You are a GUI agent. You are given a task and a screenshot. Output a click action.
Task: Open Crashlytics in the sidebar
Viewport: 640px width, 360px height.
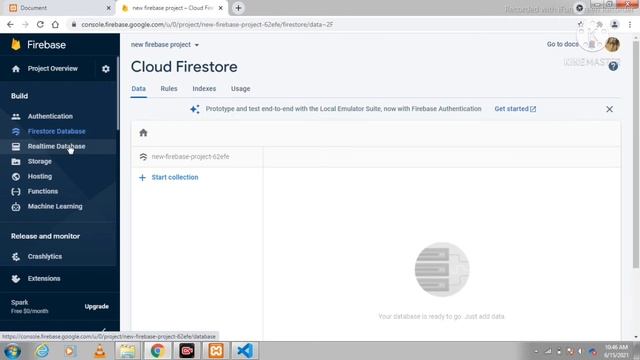click(45, 257)
